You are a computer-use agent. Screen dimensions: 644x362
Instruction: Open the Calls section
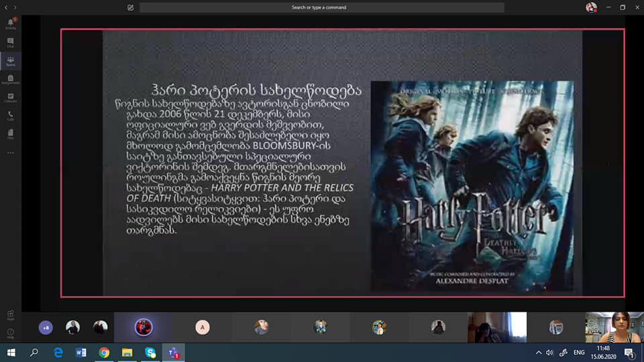(x=11, y=116)
